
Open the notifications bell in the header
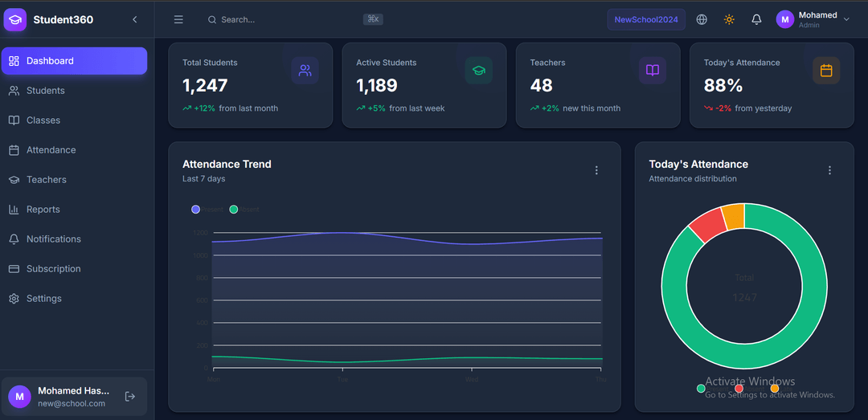[x=756, y=19]
